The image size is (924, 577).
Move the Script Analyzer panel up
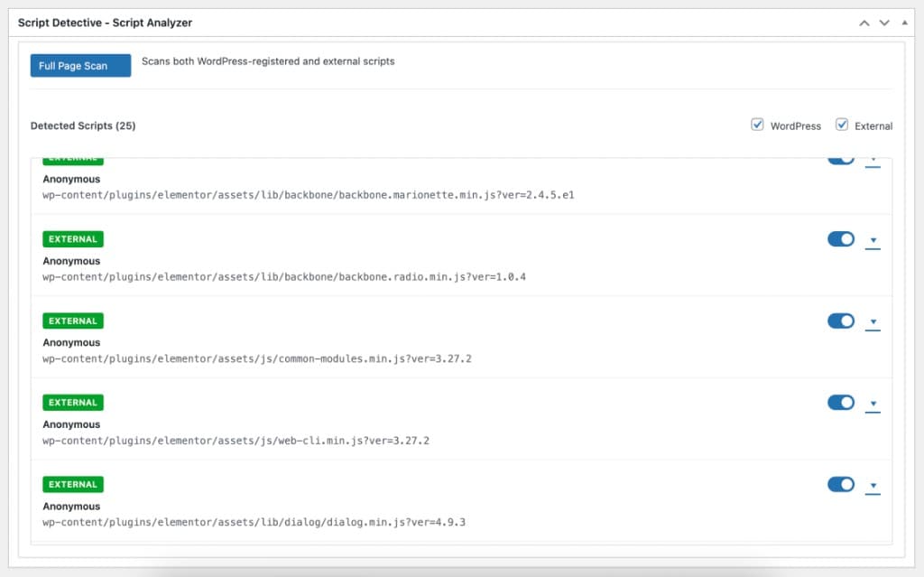point(864,23)
